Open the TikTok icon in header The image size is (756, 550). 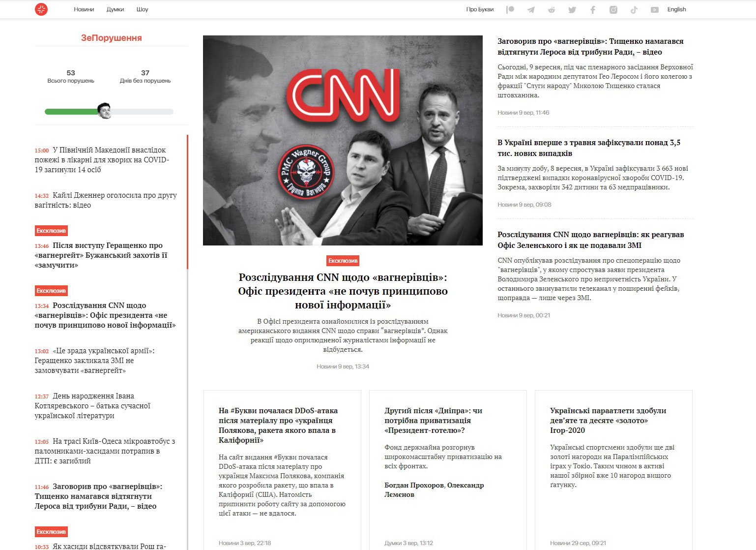click(634, 10)
